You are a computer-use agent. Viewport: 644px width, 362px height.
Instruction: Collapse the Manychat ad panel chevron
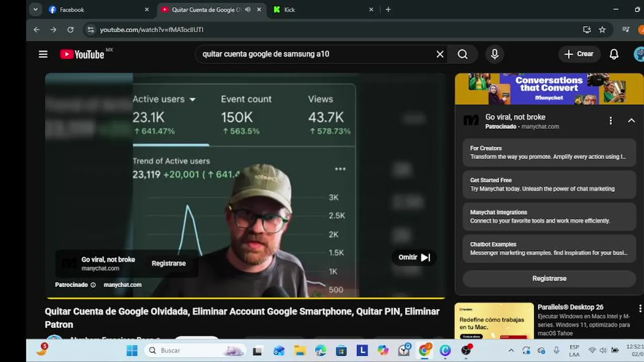pos(631,121)
